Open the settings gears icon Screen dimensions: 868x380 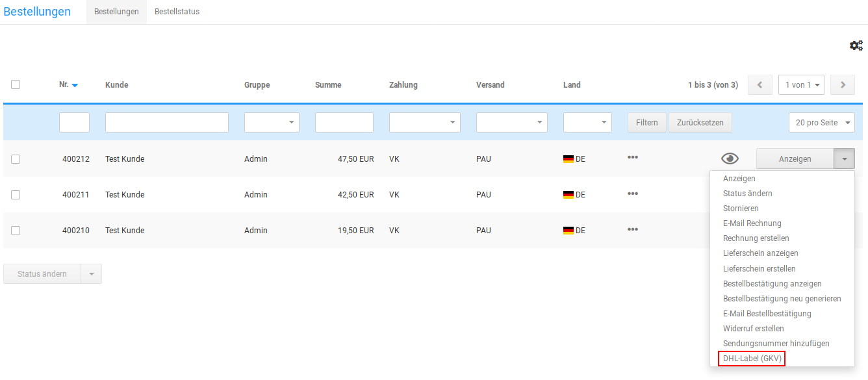point(856,45)
